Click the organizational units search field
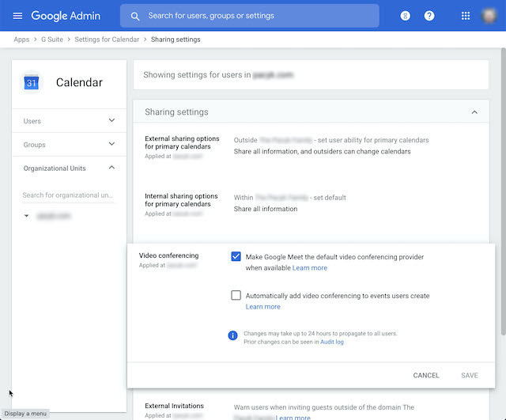 (x=67, y=195)
